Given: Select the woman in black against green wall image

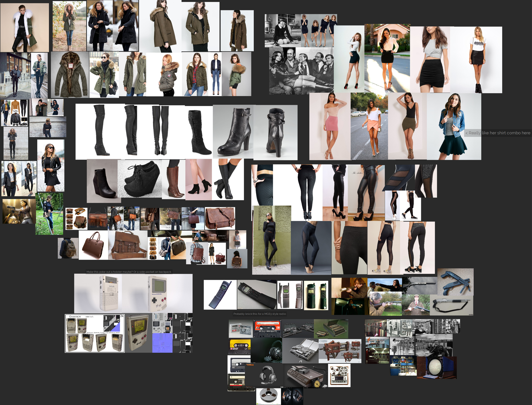Looking at the screenshot, I should point(271,240).
